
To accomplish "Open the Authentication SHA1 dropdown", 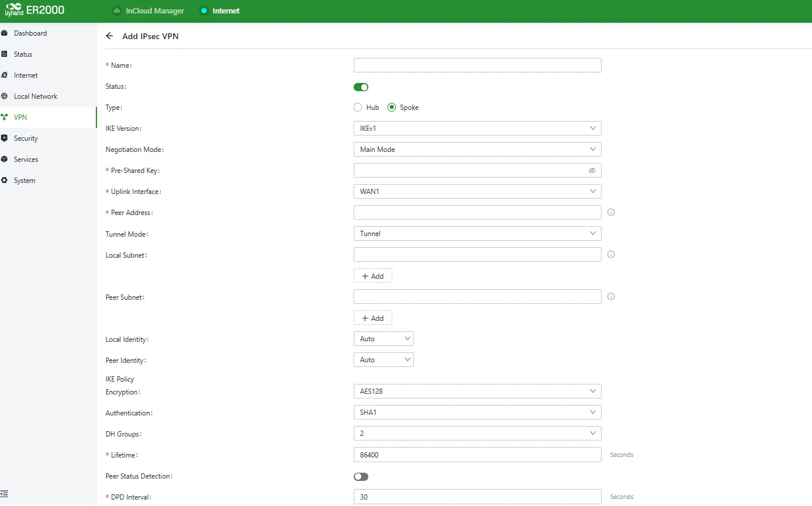I will pos(478,413).
